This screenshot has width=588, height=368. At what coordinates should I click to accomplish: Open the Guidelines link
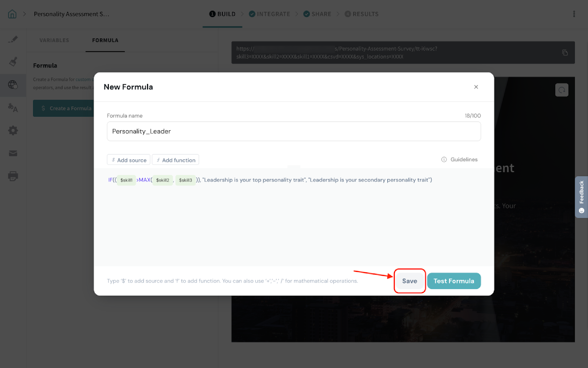coord(459,160)
